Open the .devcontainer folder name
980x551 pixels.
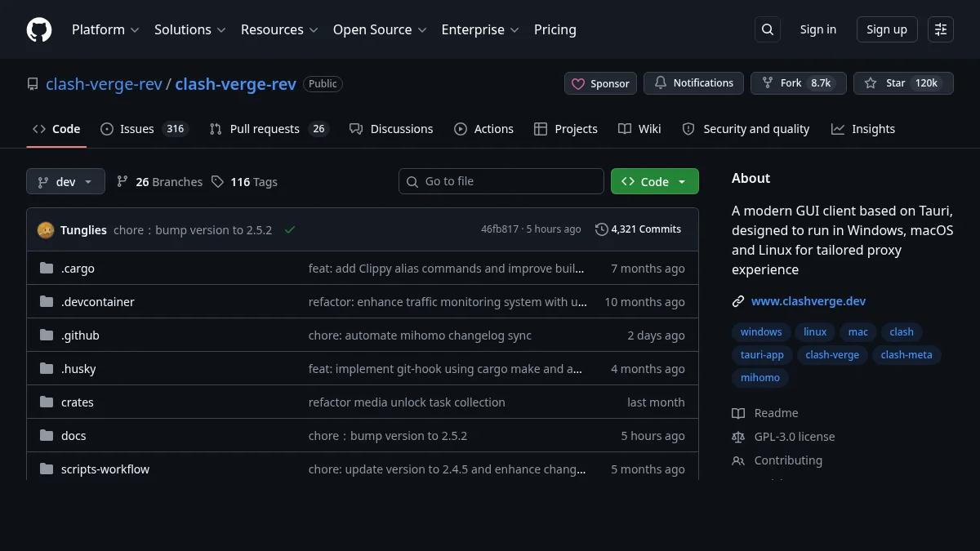point(98,302)
